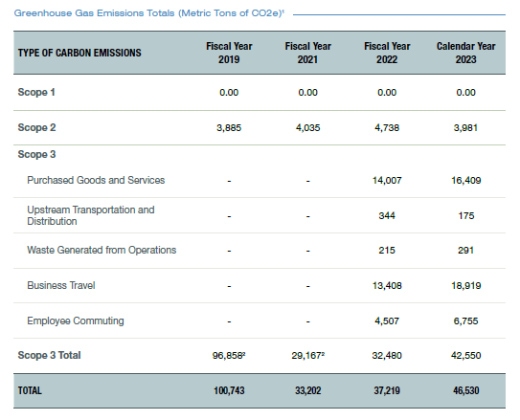Image resolution: width=520 pixels, height=420 pixels.
Task: Click the Employee Commuting row label
Action: click(x=76, y=321)
